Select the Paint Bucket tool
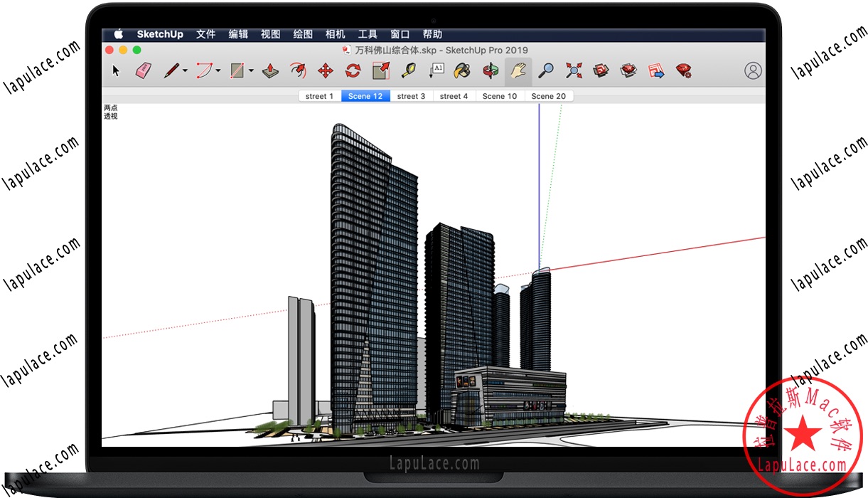868x498 pixels. pos(463,70)
